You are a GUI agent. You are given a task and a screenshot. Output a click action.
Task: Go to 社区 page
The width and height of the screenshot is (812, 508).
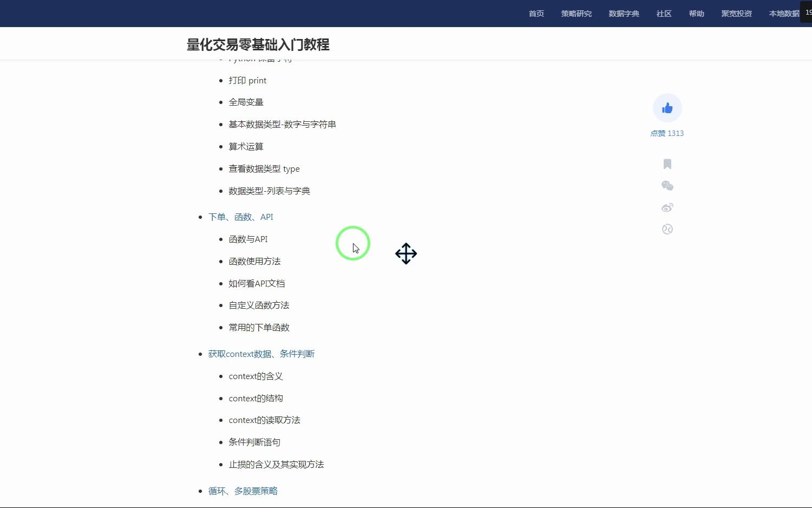pyautogui.click(x=664, y=14)
